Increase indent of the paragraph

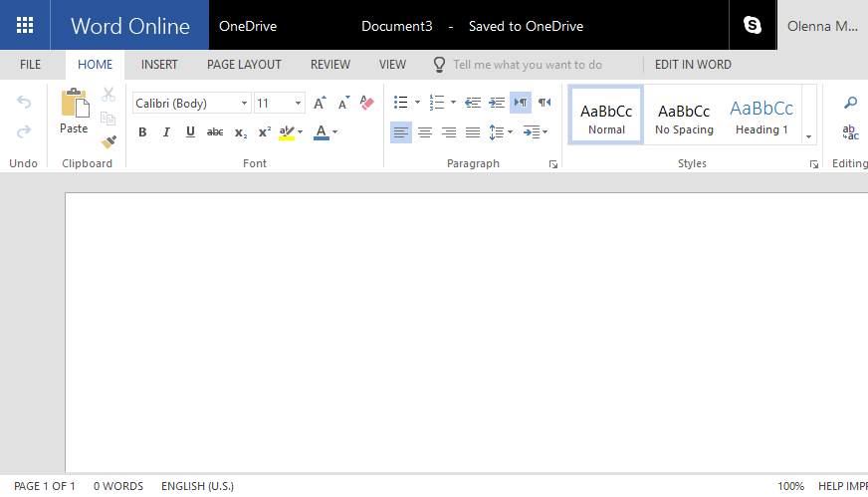pos(497,103)
